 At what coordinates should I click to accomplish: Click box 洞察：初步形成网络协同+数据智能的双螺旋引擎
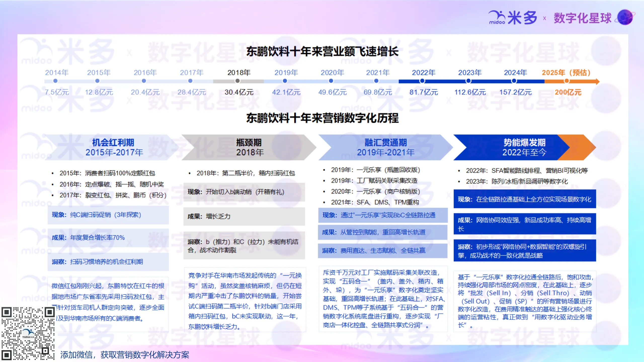click(525, 251)
